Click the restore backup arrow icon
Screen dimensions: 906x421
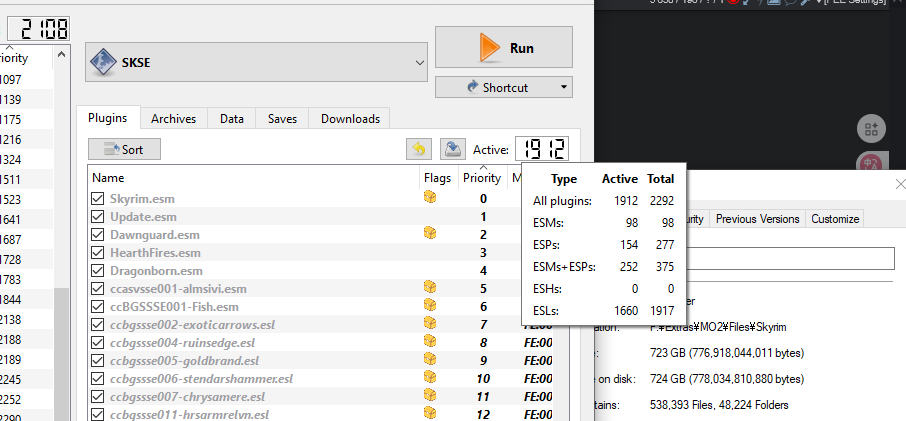(418, 149)
